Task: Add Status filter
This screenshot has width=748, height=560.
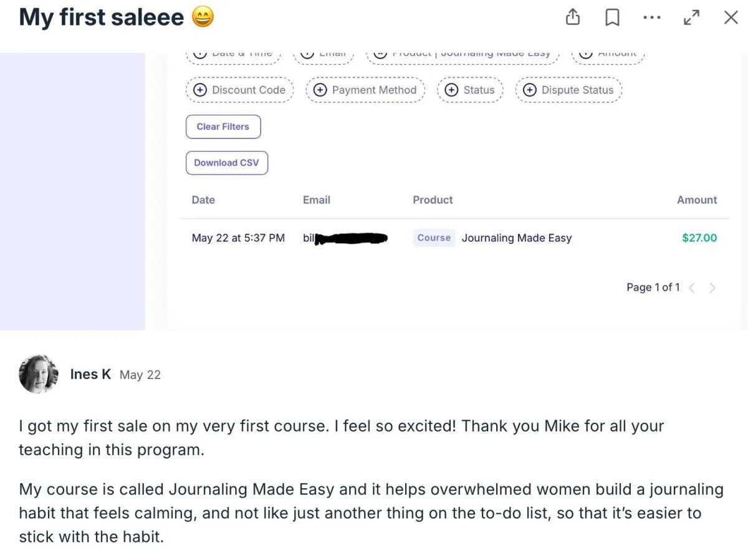Action: click(x=470, y=90)
